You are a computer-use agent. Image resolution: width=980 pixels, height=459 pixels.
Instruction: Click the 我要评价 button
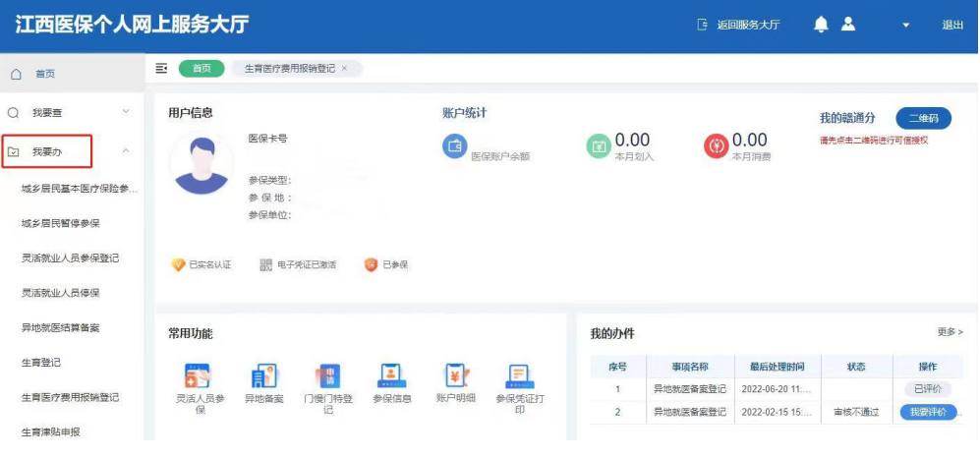(928, 413)
